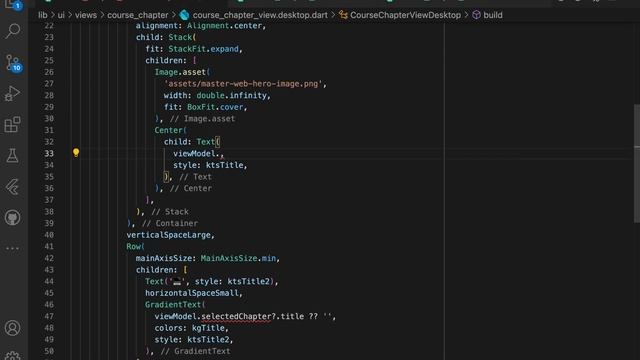Screen dimensions: 640x360
Task: Open the Explorer files icon
Action: [13, 4]
